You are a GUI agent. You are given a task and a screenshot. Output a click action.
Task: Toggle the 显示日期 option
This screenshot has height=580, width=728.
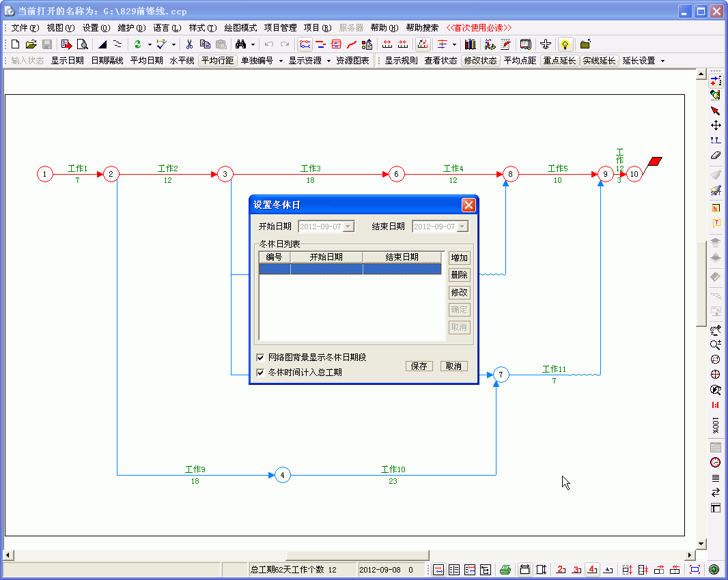pyautogui.click(x=68, y=61)
